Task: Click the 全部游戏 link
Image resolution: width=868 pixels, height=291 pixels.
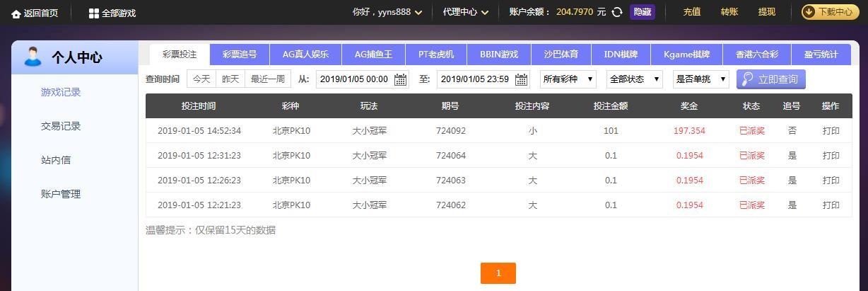Action: [x=119, y=13]
